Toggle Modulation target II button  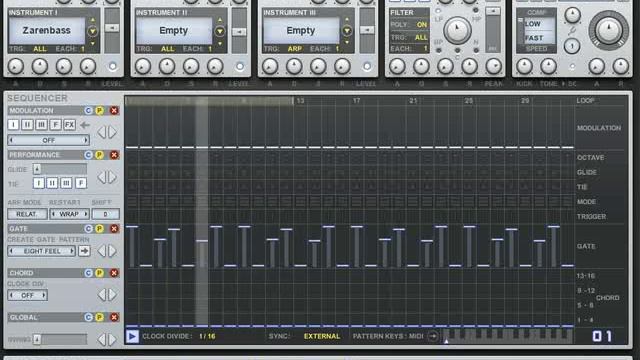click(27, 124)
